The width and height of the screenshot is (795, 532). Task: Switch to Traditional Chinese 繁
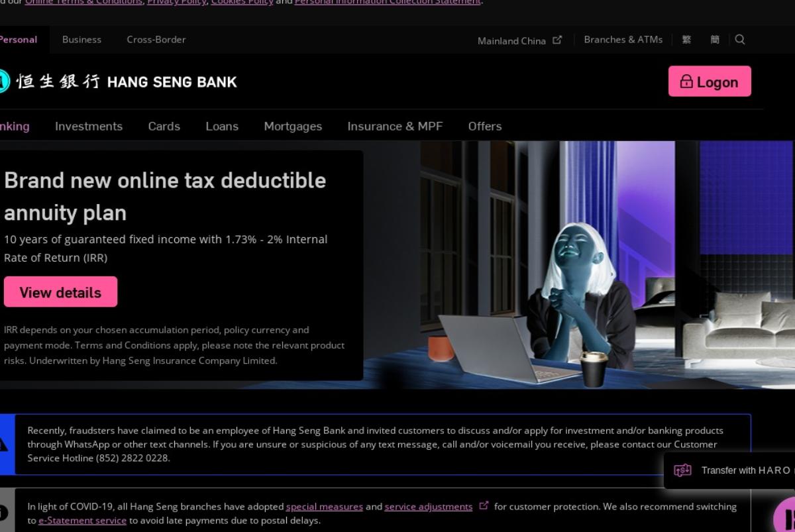tap(686, 40)
